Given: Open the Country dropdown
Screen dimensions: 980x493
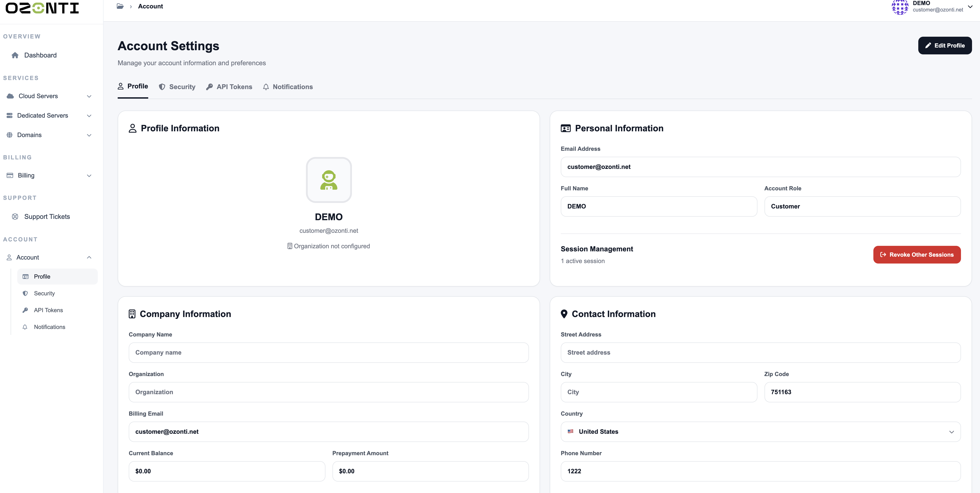Looking at the screenshot, I should (761, 432).
